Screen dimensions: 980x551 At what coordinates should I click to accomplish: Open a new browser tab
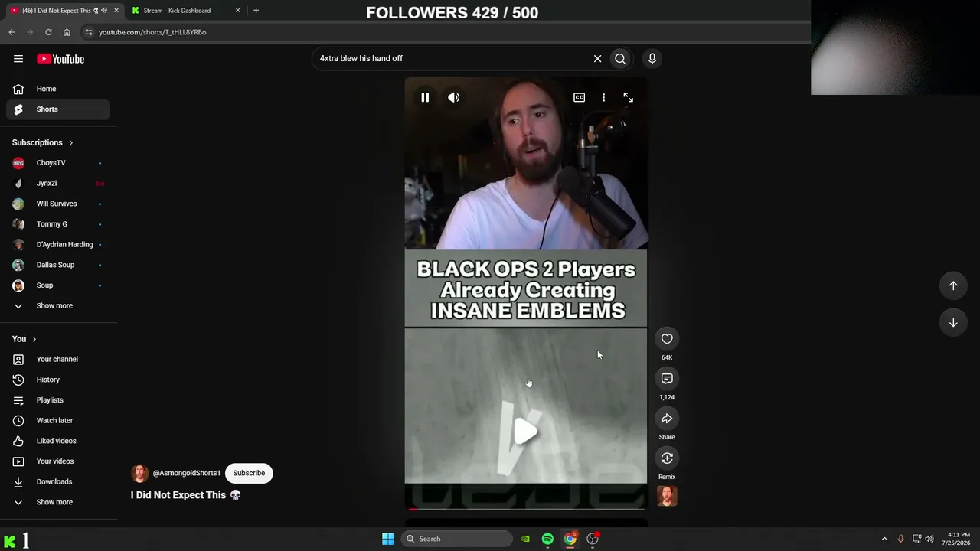point(256,11)
